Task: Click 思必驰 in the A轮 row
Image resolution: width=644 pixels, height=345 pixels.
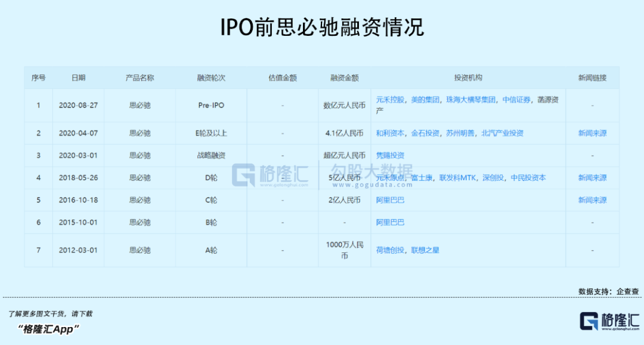Action: (x=140, y=250)
